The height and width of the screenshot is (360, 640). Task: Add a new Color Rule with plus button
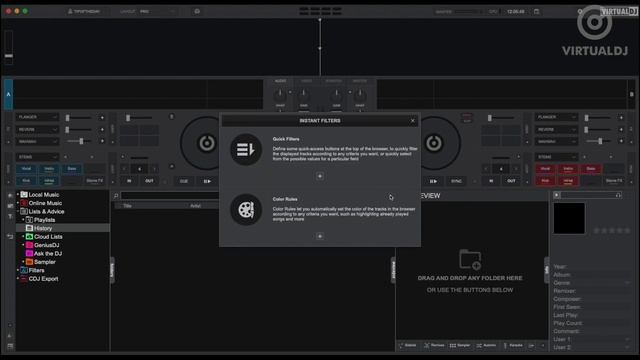[320, 236]
